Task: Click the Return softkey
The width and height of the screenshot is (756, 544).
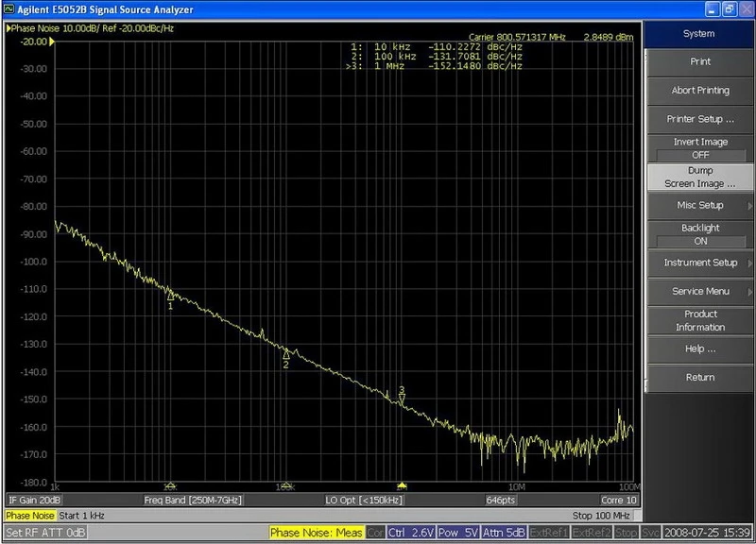Action: [700, 377]
